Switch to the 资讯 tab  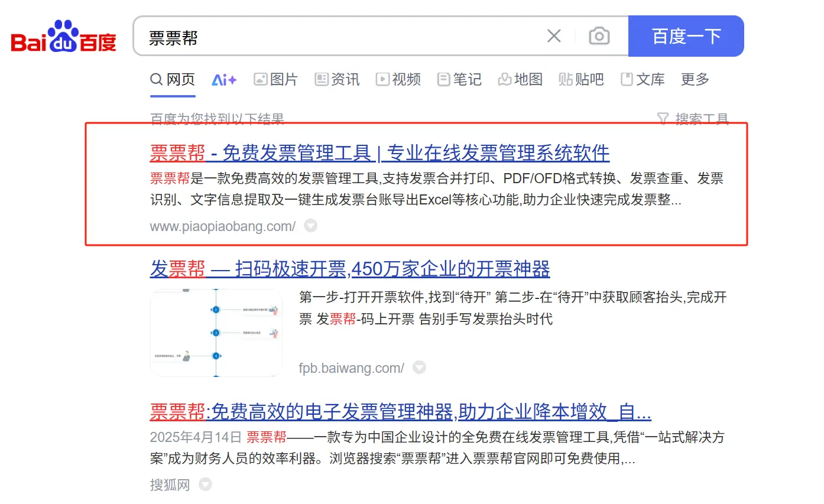tap(337, 80)
